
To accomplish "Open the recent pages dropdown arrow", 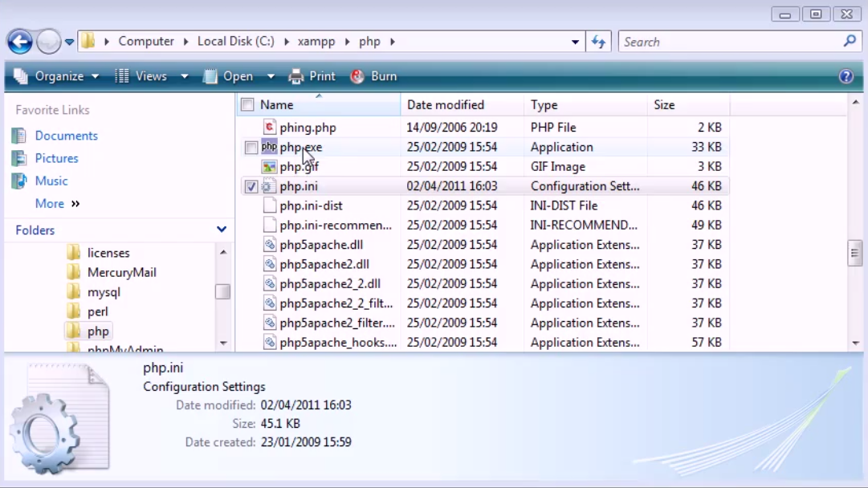I will click(69, 42).
